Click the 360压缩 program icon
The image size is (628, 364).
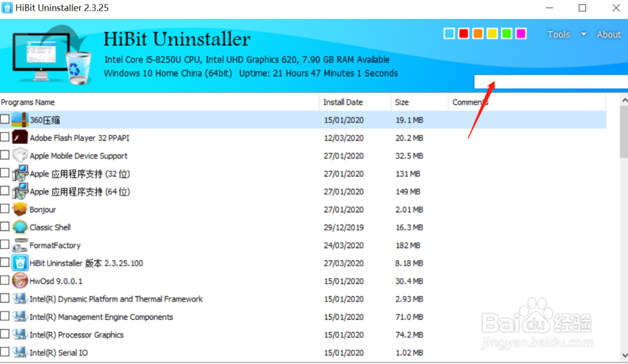click(19, 120)
